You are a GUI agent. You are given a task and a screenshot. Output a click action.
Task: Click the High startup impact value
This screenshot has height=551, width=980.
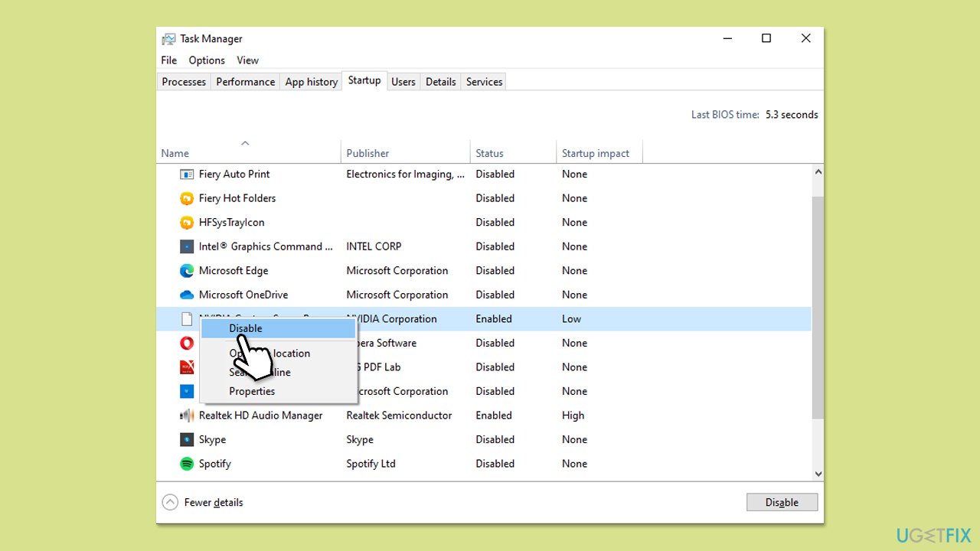coord(573,416)
